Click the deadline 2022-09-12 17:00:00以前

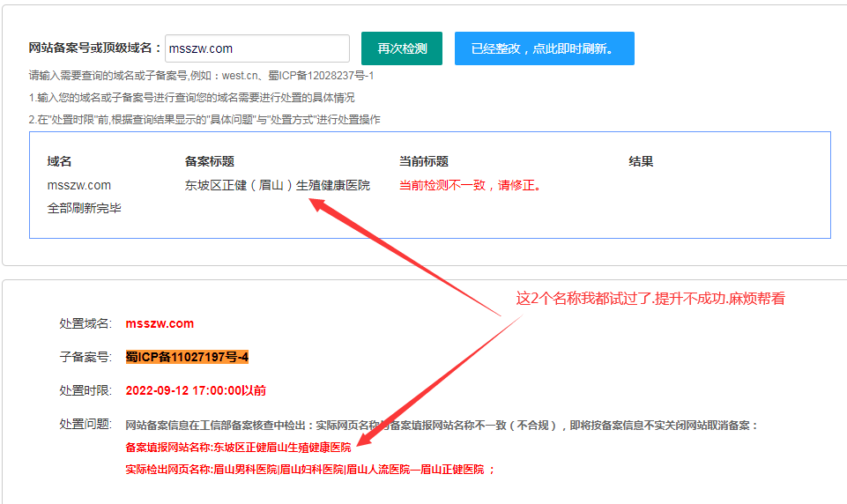click(x=196, y=390)
